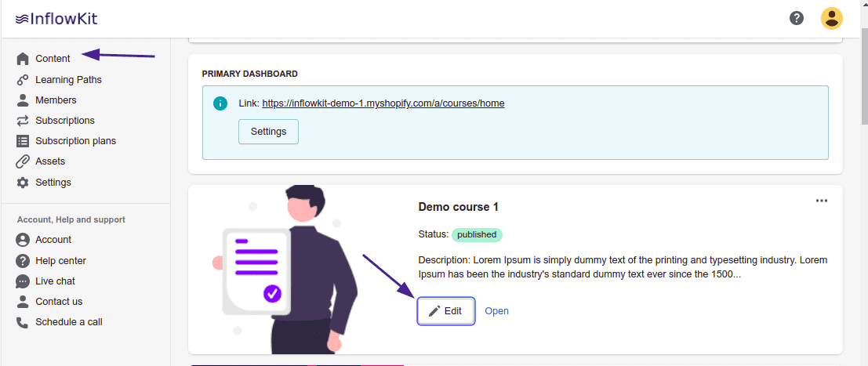Click the Settings button in Primary Dashboard
Image resolution: width=868 pixels, height=366 pixels.
point(268,132)
